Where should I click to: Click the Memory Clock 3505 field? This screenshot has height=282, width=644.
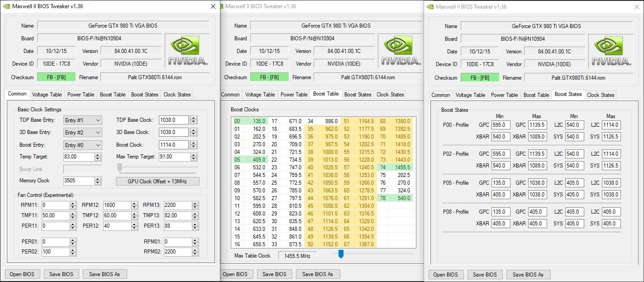click(x=79, y=181)
